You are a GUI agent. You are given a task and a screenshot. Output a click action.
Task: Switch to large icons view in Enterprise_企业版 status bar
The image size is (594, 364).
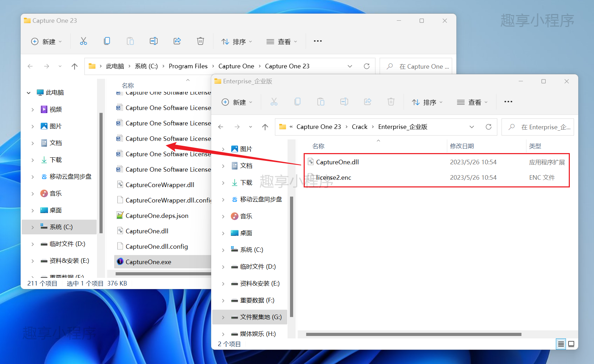(x=571, y=344)
